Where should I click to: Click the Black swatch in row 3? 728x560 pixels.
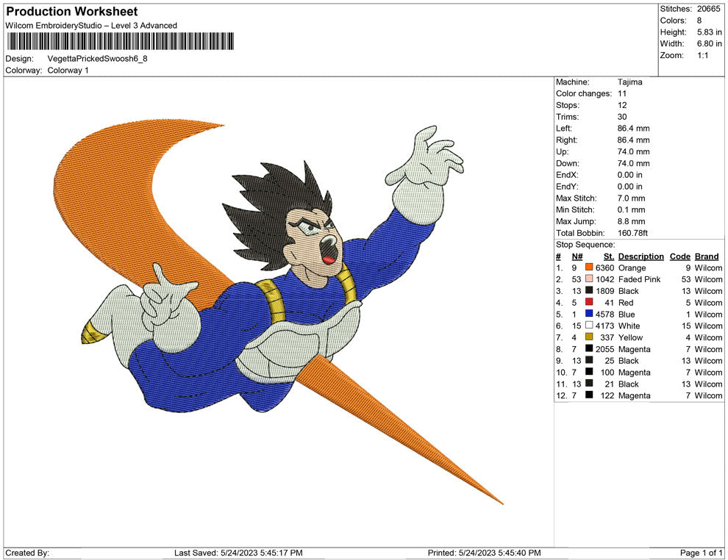[588, 291]
